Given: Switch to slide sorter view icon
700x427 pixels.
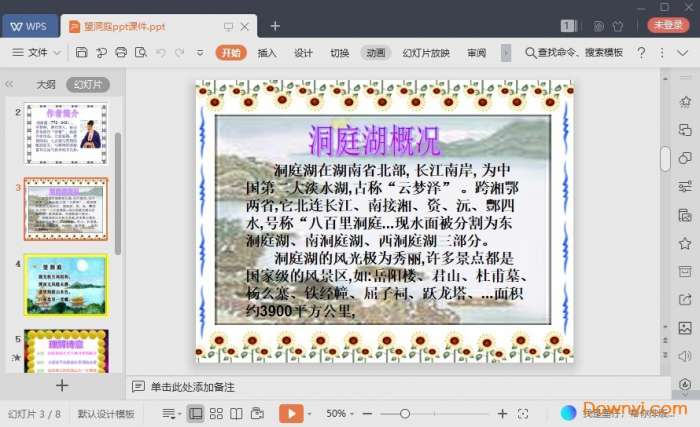Looking at the screenshot, I should tap(216, 414).
